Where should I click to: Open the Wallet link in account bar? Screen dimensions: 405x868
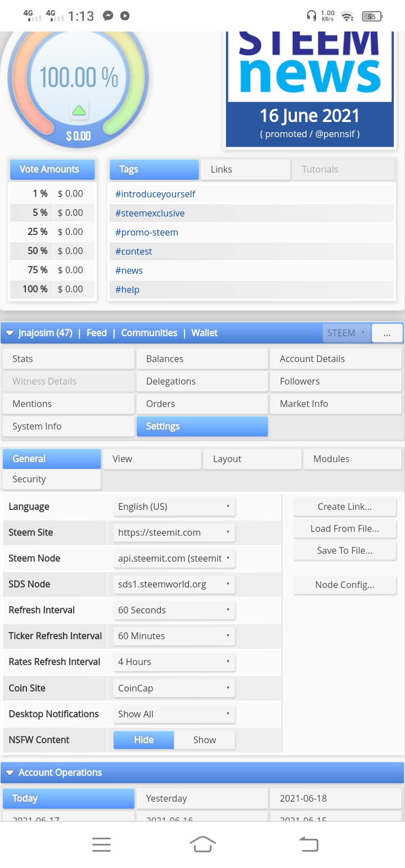(x=204, y=333)
